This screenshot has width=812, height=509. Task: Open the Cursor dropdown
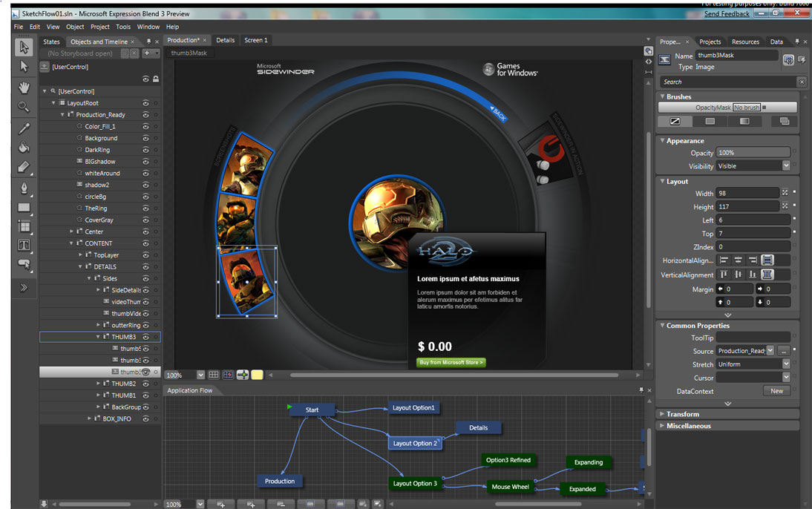(x=785, y=378)
